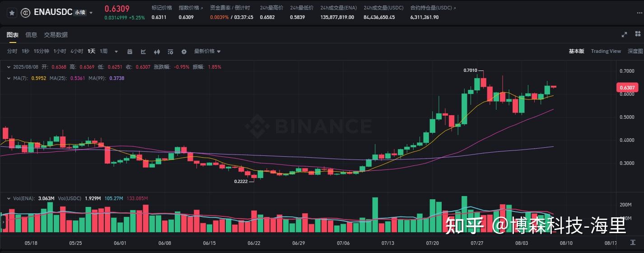Image resolution: width=644 pixels, height=253 pixels.
Task: Open the 交易数据 tab
Action: (x=56, y=35)
